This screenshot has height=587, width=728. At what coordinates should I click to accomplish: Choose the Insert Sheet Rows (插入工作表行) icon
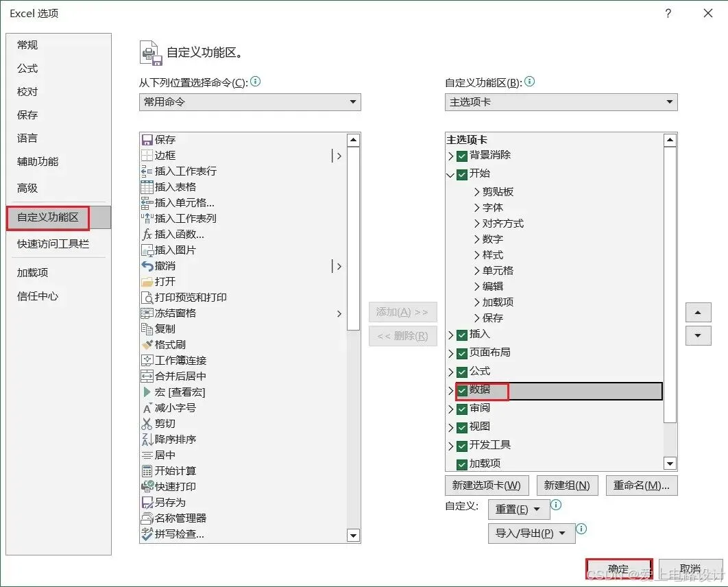point(147,171)
